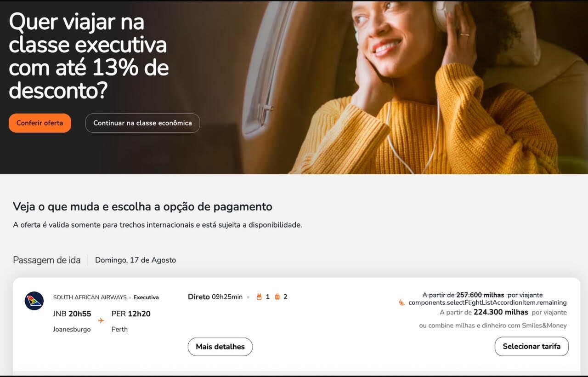This screenshot has width=588, height=377.
Task: Click the PER 12h20 arrival time
Action: 131,314
